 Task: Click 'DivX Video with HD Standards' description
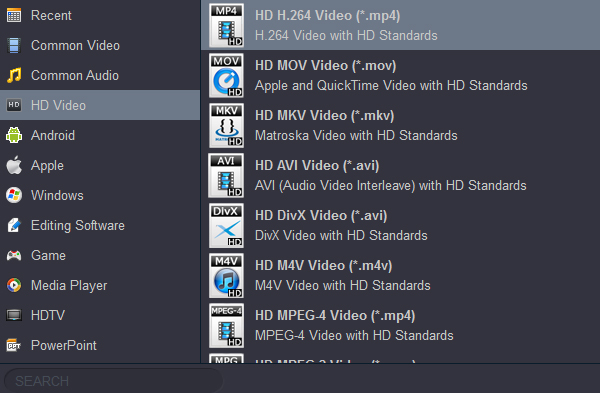tap(341, 235)
